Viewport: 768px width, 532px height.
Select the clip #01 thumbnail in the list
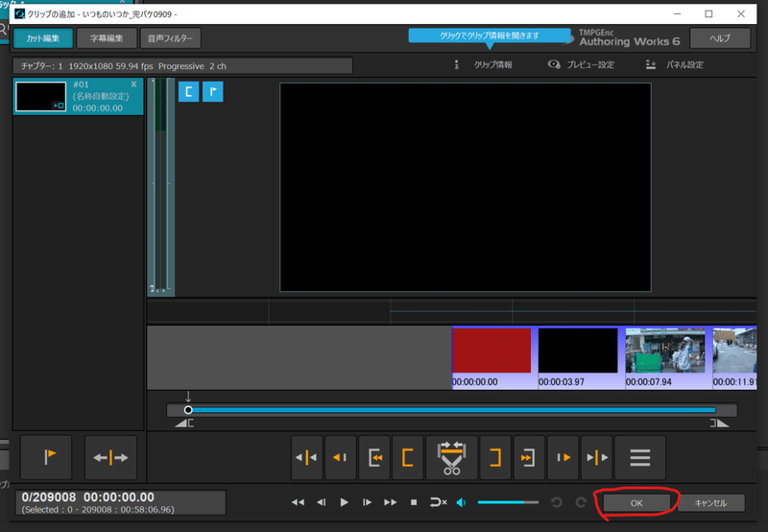40,96
